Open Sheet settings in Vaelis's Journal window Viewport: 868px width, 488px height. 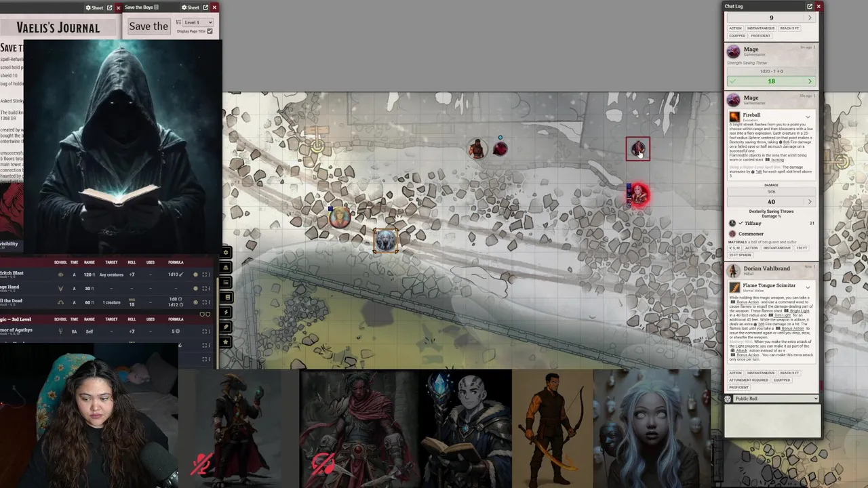94,7
